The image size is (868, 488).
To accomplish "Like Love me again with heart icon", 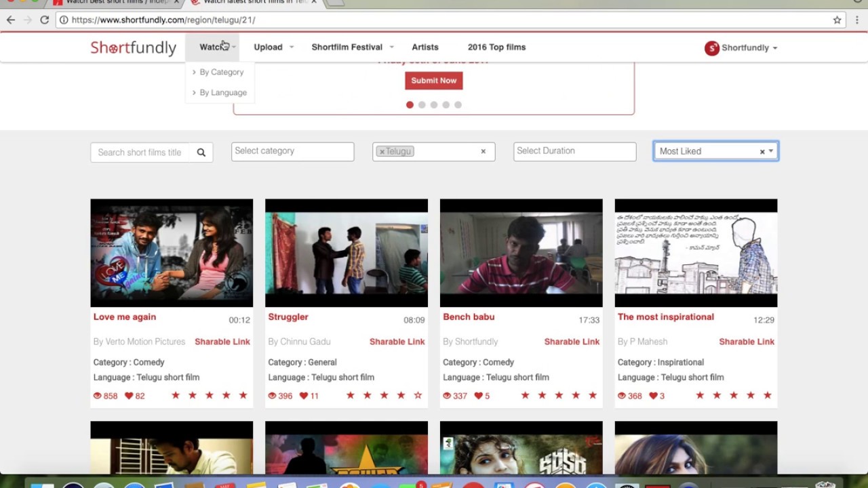I will (x=129, y=396).
